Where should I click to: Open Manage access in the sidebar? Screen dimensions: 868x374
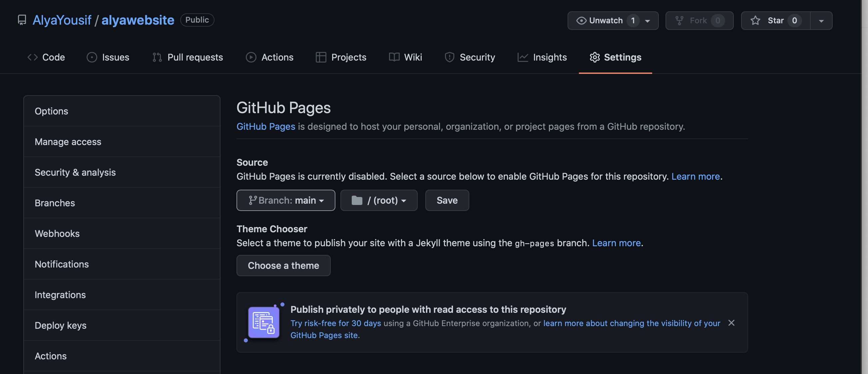pos(122,142)
